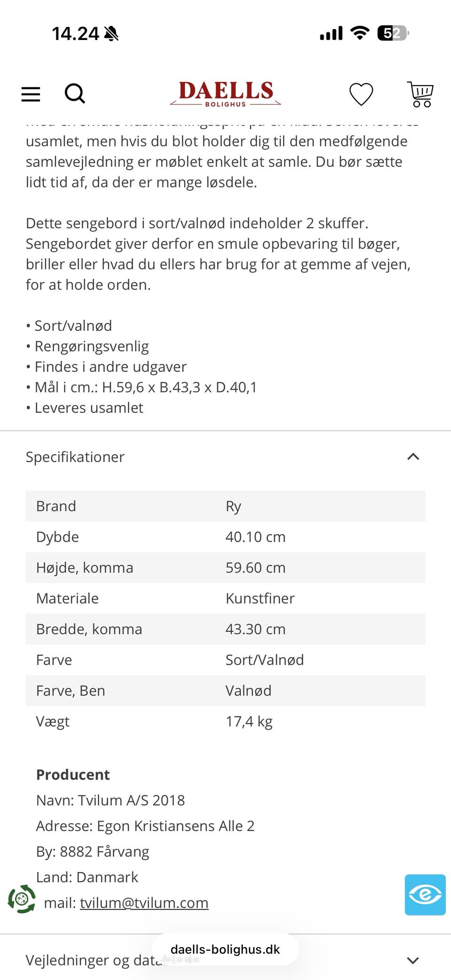The height and width of the screenshot is (980, 451).
Task: Tap the daells-bolighus.dk address pill
Action: click(x=225, y=949)
